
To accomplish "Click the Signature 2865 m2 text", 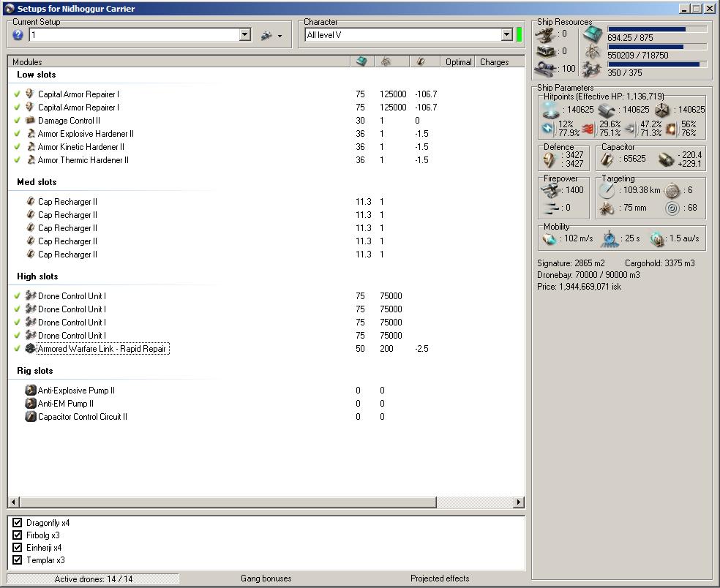I will click(571, 263).
